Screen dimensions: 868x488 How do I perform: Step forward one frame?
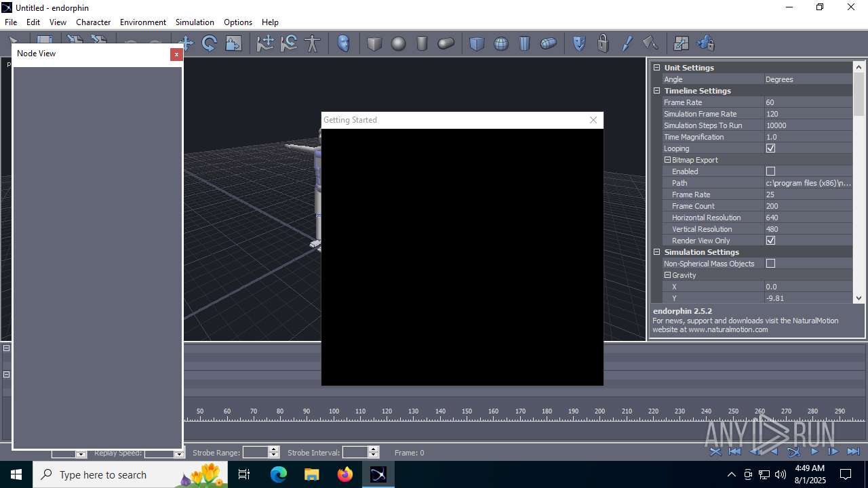click(x=833, y=451)
